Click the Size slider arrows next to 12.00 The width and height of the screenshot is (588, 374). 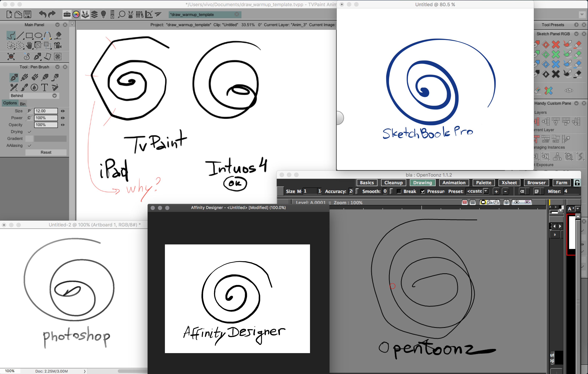pyautogui.click(x=63, y=111)
